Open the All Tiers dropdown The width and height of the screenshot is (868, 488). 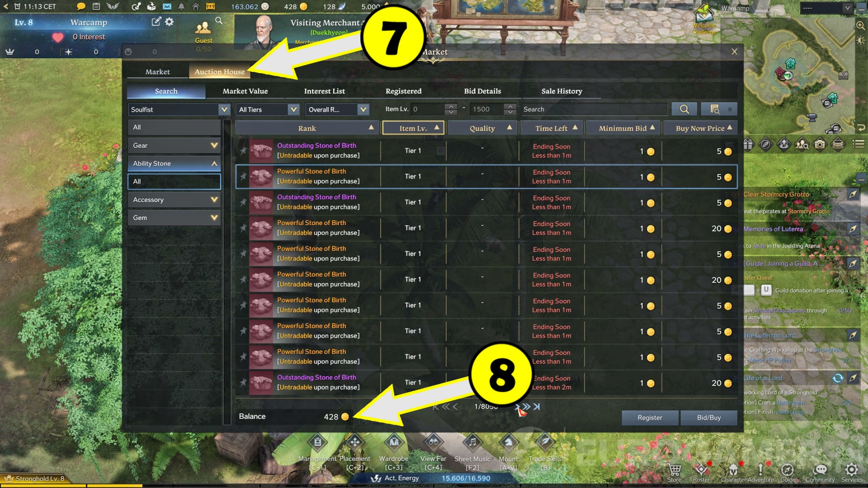268,109
